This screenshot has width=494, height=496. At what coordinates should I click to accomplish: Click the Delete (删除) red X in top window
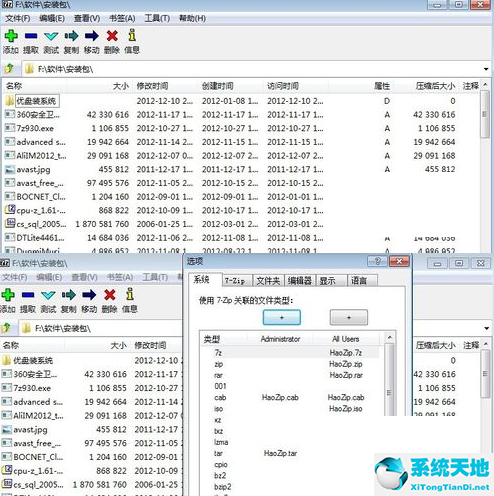pos(112,36)
